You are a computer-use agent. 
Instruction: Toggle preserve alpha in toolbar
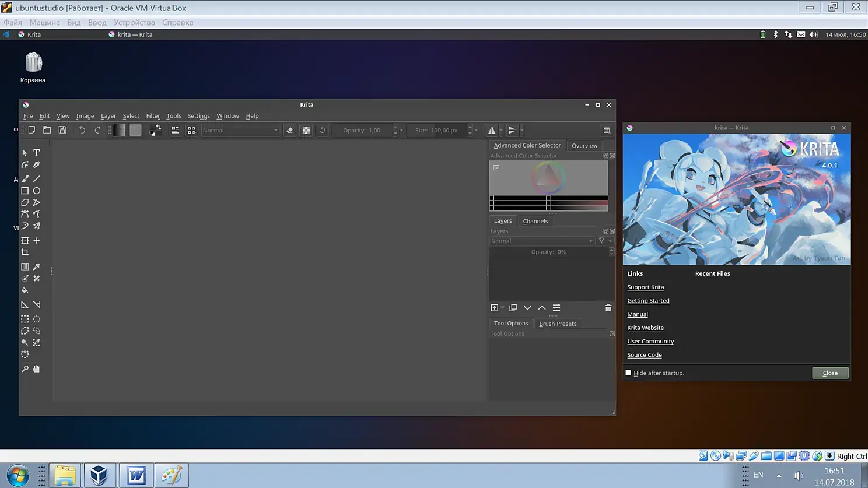[x=306, y=130]
